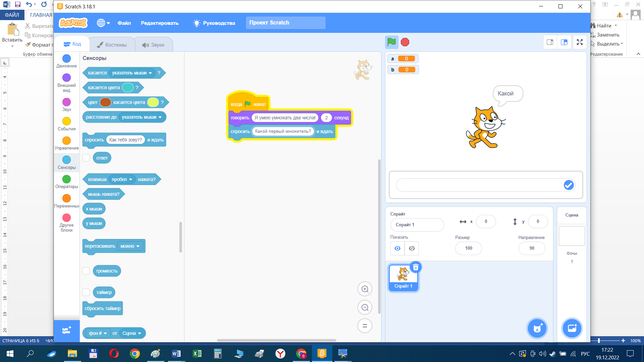
Task: Click Вставить in Word ribbon
Action: pyautogui.click(x=12, y=35)
